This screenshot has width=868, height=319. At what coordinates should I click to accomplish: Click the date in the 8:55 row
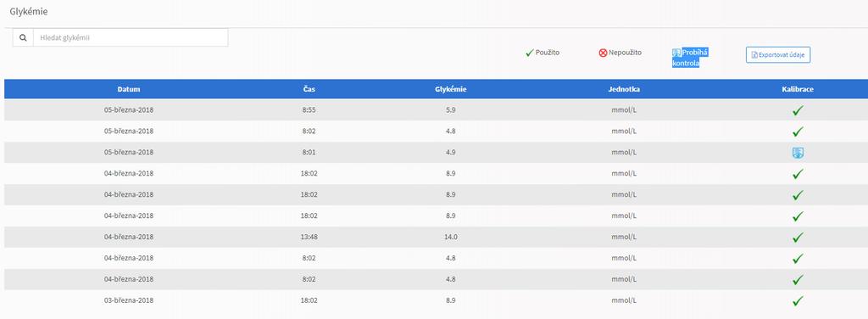tap(129, 110)
